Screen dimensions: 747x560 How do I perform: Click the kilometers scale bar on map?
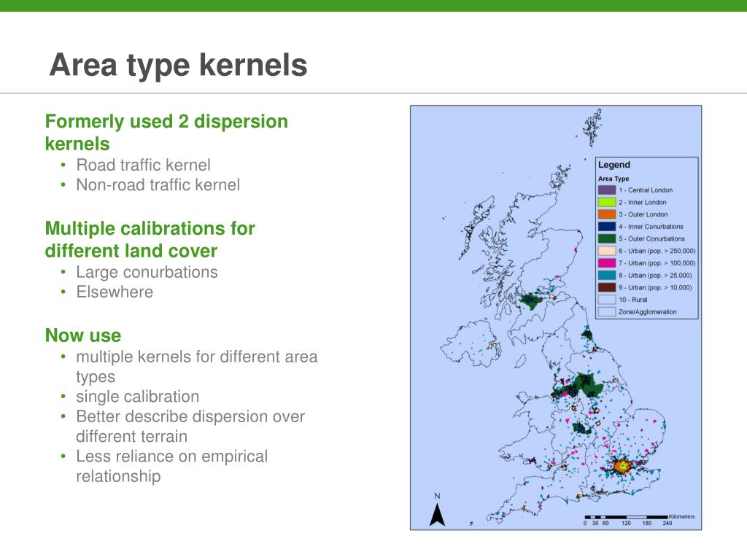[626, 517]
